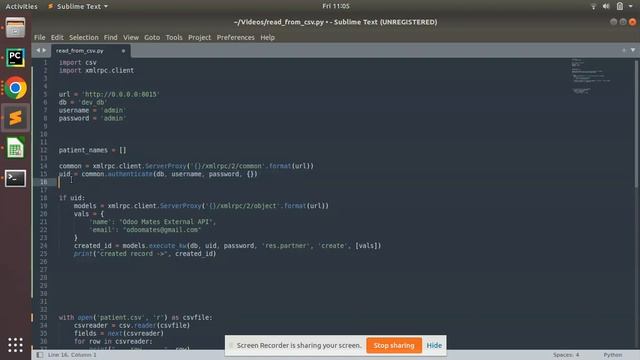Show Applications grid in the dock
640x360 pixels.
pyautogui.click(x=16, y=345)
